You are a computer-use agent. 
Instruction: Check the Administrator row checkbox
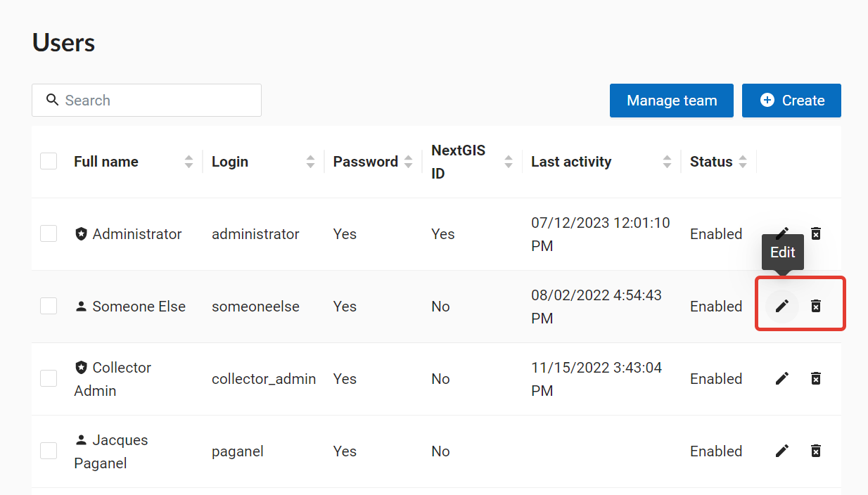[x=49, y=233]
